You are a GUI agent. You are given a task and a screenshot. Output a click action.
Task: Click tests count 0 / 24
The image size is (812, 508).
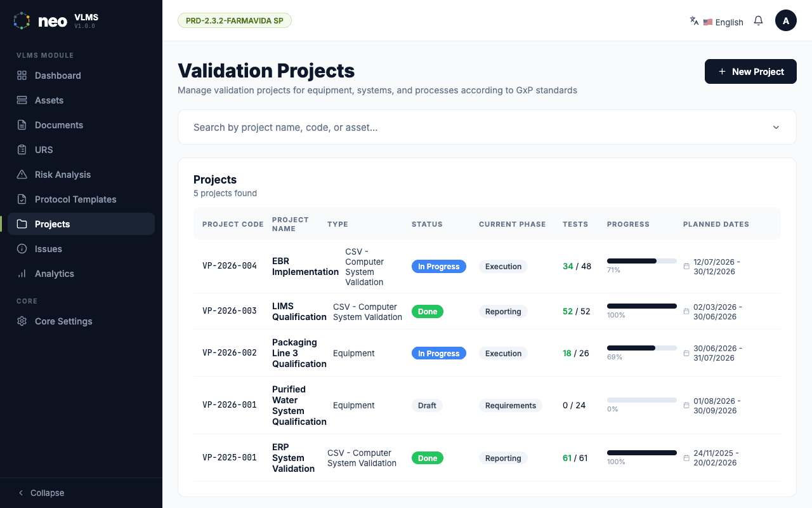[x=574, y=405]
